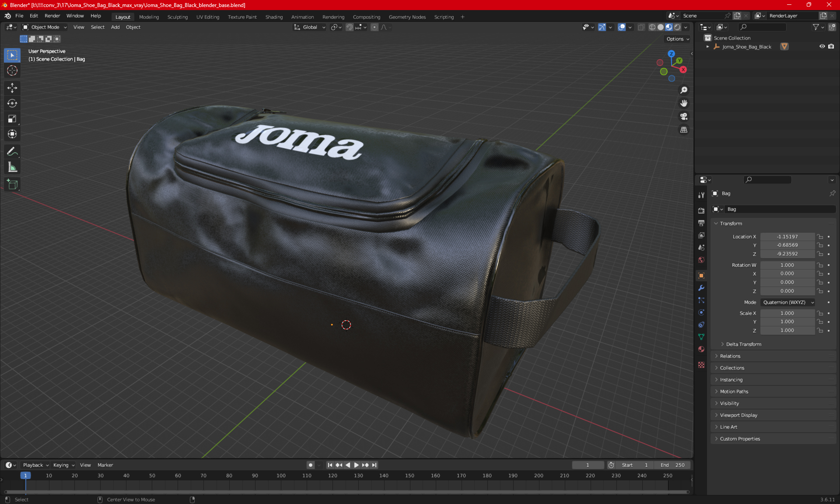Open the timeline Marker menu
This screenshot has width=840, height=504.
105,465
